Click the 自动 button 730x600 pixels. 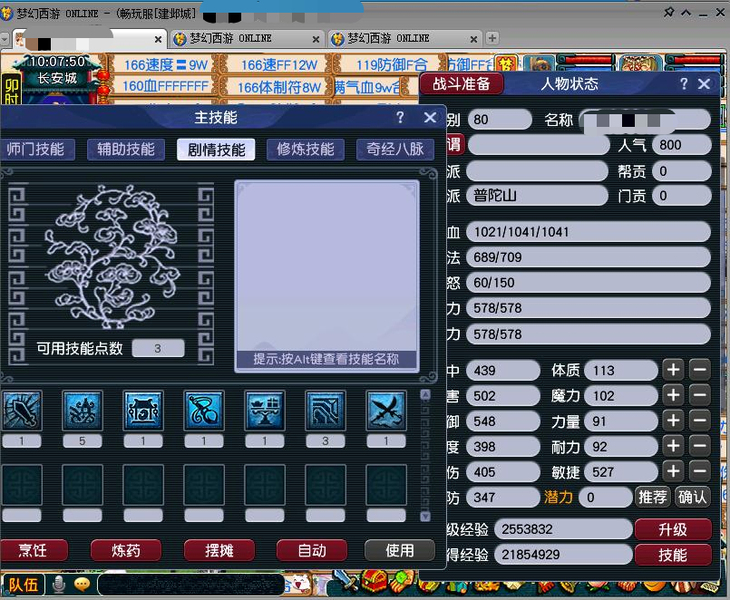(312, 551)
